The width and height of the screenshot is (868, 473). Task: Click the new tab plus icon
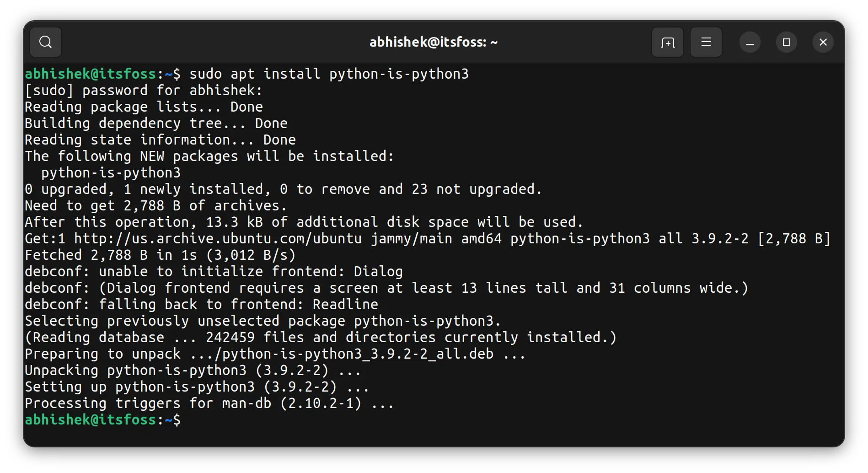click(667, 42)
